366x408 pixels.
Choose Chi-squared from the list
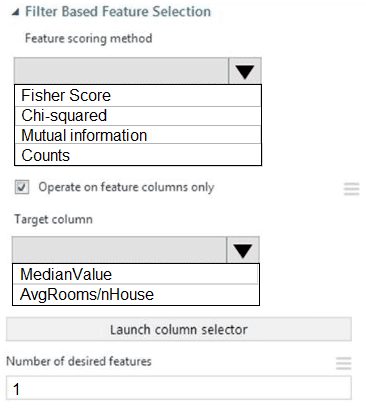pyautogui.click(x=138, y=116)
